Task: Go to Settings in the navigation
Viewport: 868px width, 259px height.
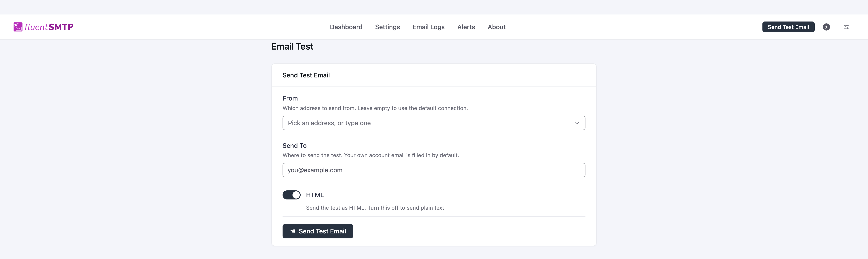Action: pos(387,27)
